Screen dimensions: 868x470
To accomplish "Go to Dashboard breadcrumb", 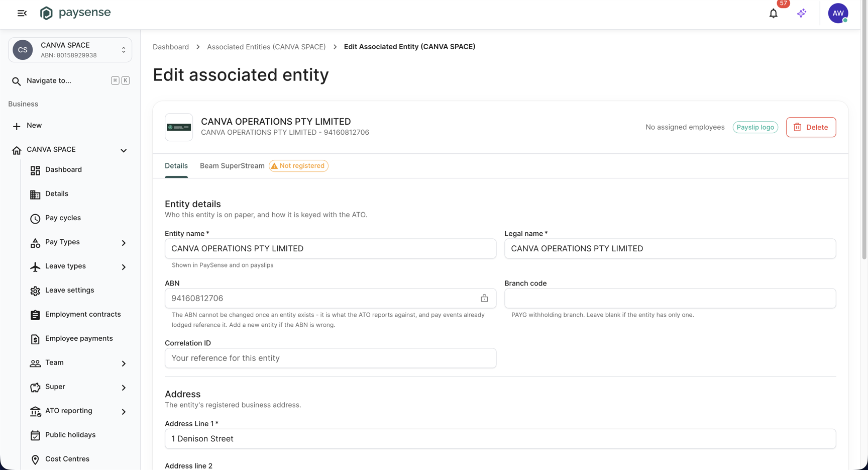I will [171, 47].
